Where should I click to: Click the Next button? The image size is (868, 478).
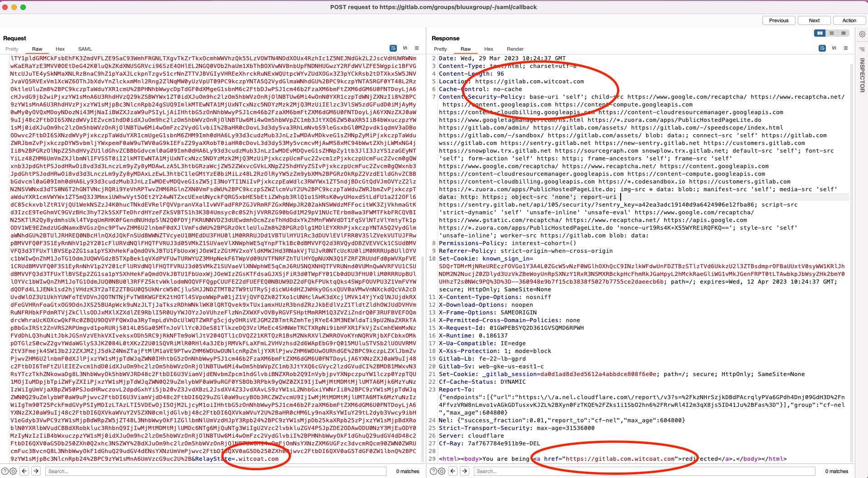pyautogui.click(x=814, y=20)
